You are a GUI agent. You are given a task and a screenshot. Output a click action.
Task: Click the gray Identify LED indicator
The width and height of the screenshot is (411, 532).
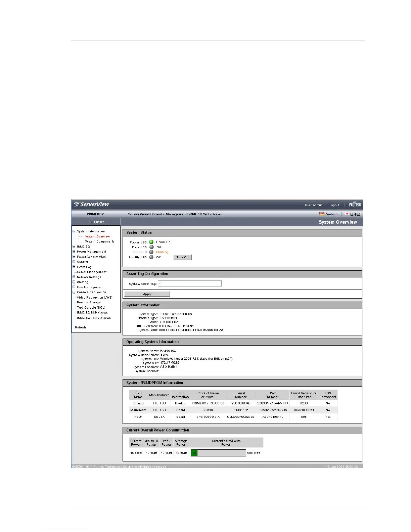(x=151, y=257)
